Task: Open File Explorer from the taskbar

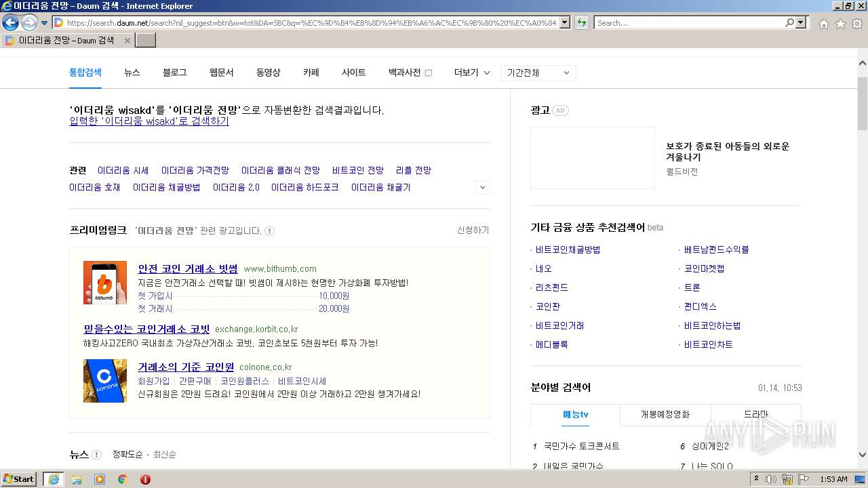Action: click(x=77, y=479)
